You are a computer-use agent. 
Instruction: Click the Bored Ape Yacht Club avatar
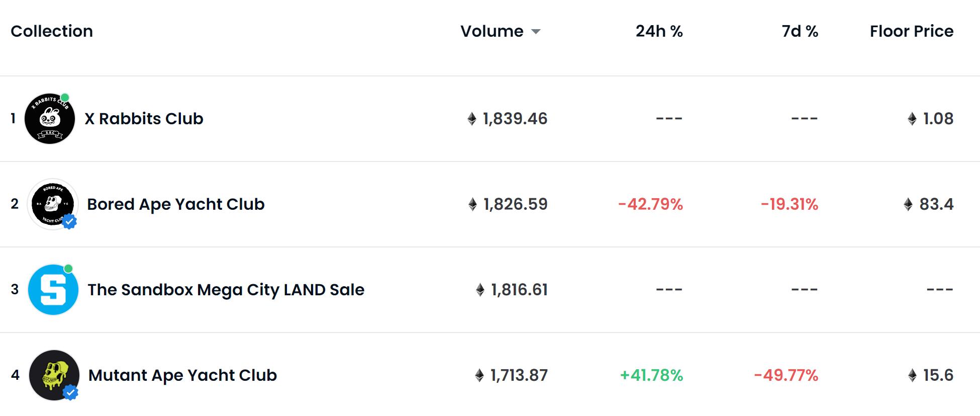(52, 204)
